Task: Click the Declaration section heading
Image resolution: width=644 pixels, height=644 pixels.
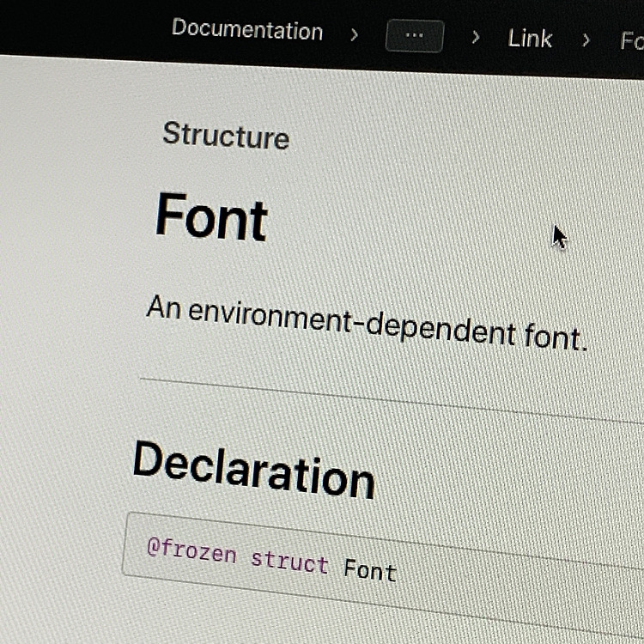Action: [x=253, y=470]
